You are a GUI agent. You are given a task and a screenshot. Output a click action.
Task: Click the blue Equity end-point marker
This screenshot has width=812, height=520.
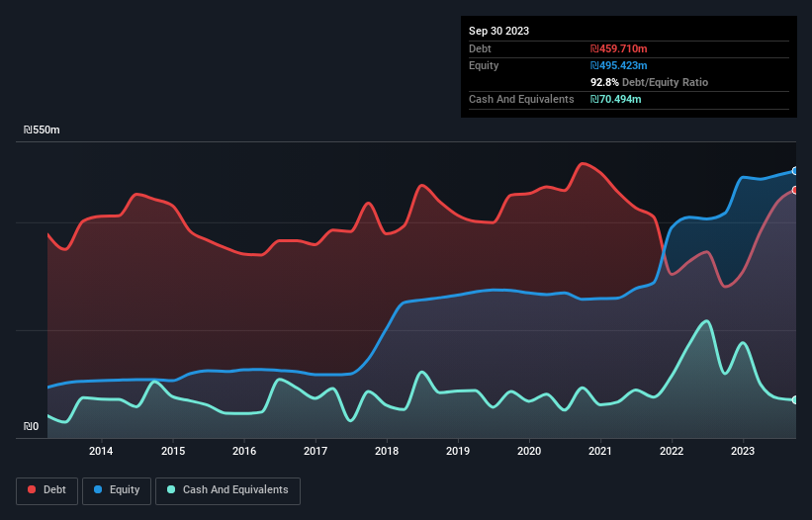pyautogui.click(x=795, y=171)
